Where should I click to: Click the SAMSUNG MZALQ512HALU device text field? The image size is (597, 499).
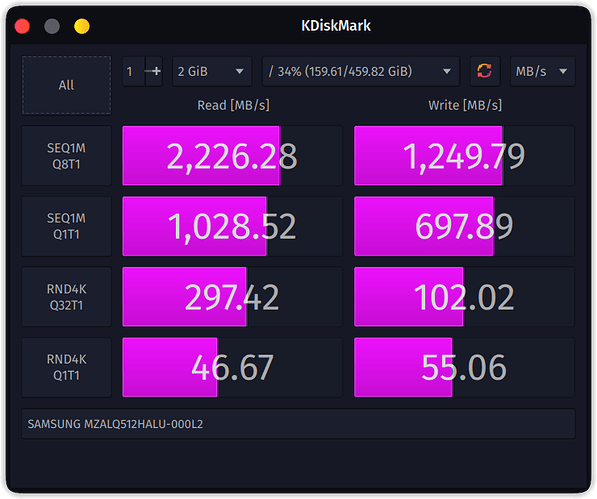298,424
